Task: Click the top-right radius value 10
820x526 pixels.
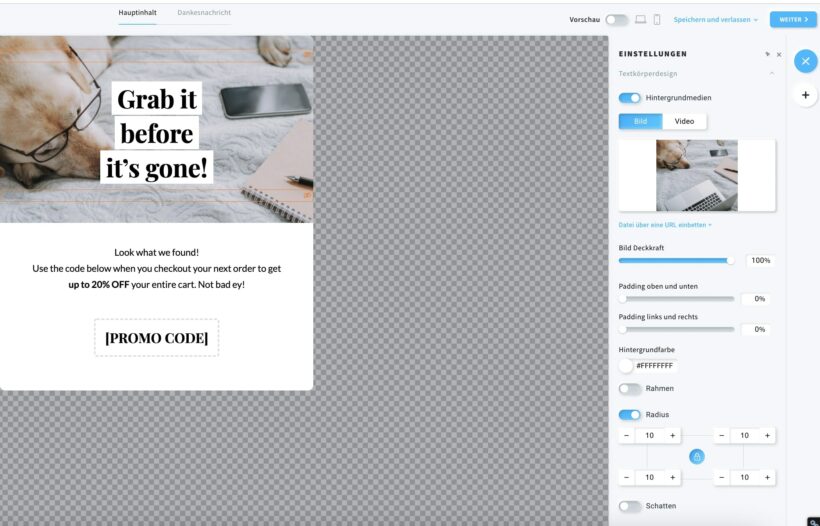Action: [x=745, y=436]
